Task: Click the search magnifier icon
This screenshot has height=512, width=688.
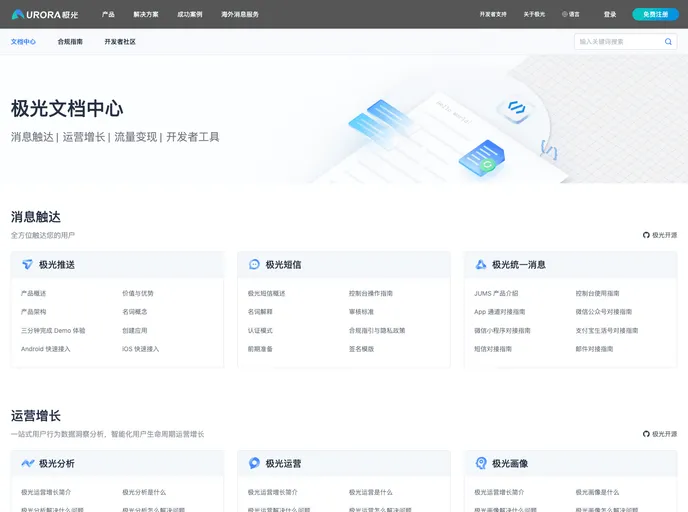Action: [668, 42]
